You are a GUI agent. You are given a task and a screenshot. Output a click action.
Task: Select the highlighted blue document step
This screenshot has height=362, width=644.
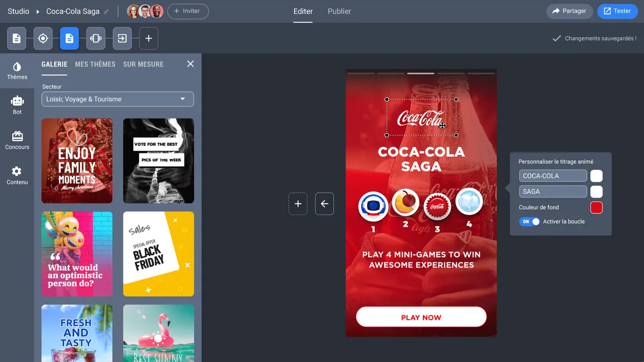click(69, 38)
